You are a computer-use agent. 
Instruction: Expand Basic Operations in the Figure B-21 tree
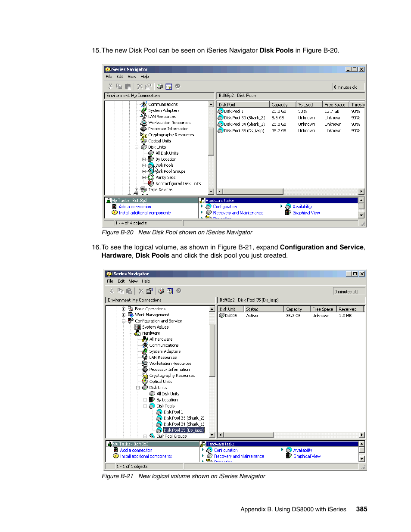(123, 309)
